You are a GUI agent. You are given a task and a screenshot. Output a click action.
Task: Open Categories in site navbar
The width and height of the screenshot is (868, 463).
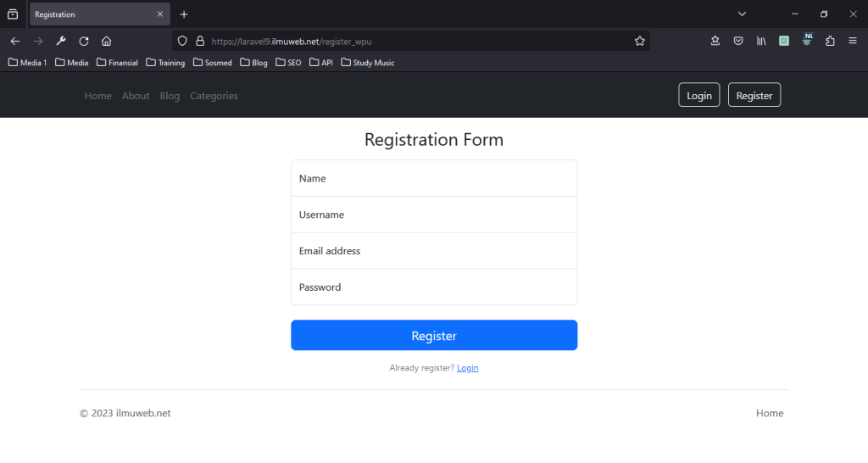[x=214, y=96]
